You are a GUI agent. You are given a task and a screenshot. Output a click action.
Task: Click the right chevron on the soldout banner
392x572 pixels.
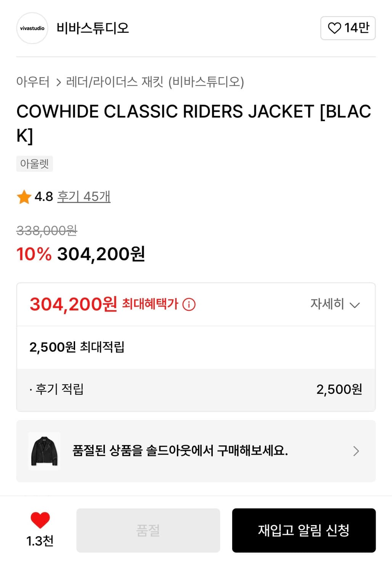click(356, 451)
